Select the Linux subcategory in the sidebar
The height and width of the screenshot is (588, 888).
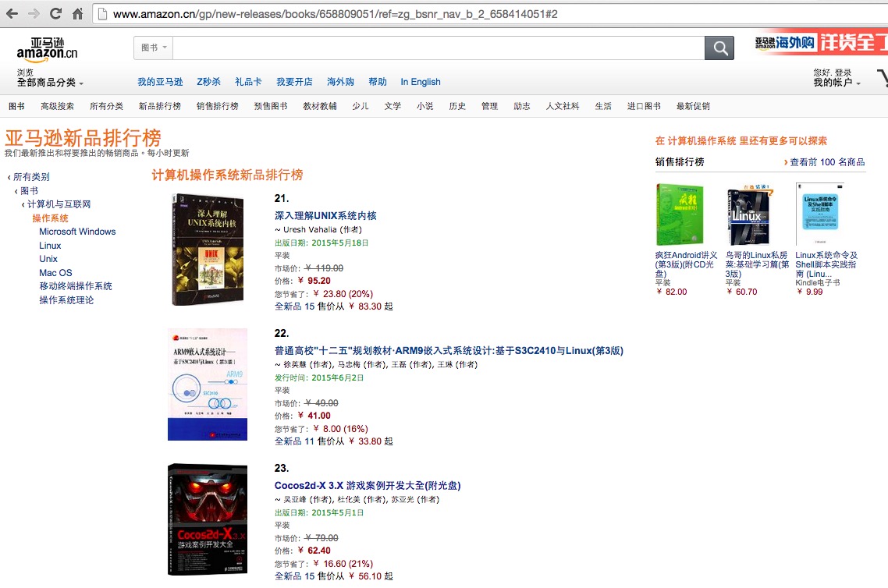(50, 246)
